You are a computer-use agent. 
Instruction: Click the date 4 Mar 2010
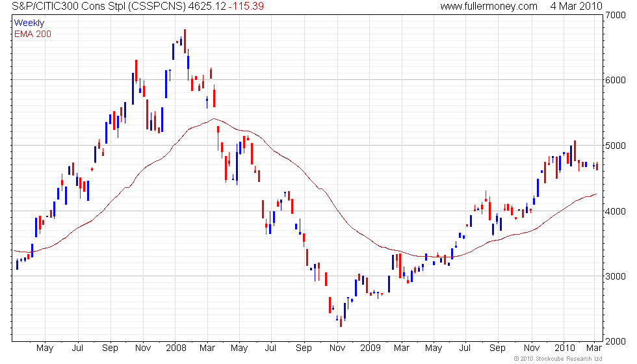[577, 6]
